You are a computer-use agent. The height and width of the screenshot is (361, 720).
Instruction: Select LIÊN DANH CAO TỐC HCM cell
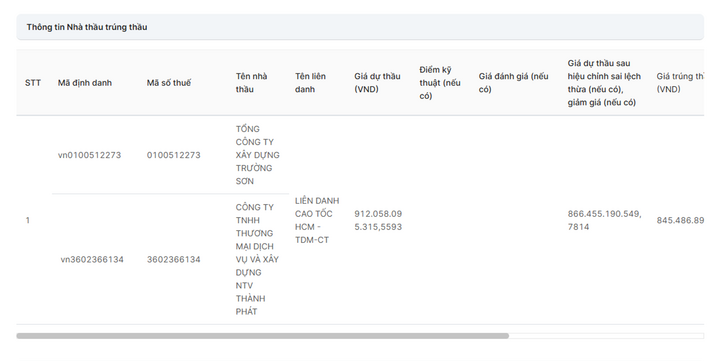coord(317,220)
